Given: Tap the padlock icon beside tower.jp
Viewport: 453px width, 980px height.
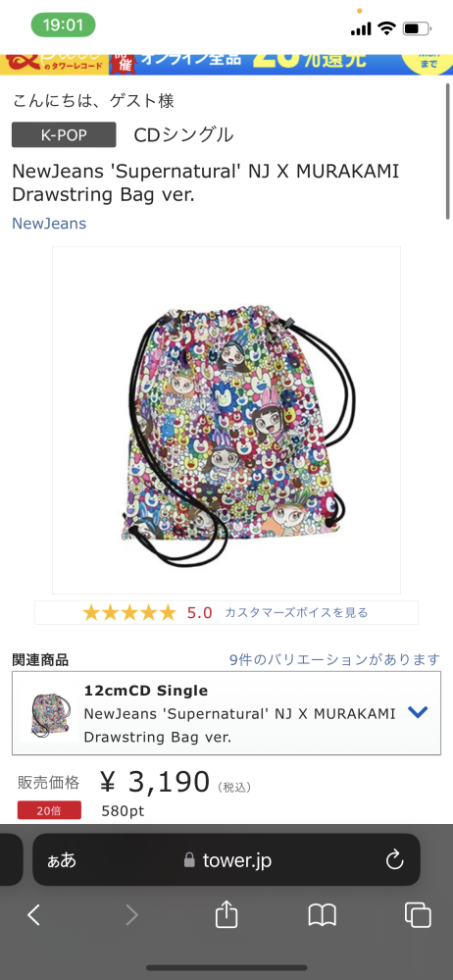Looking at the screenshot, I should coord(189,860).
